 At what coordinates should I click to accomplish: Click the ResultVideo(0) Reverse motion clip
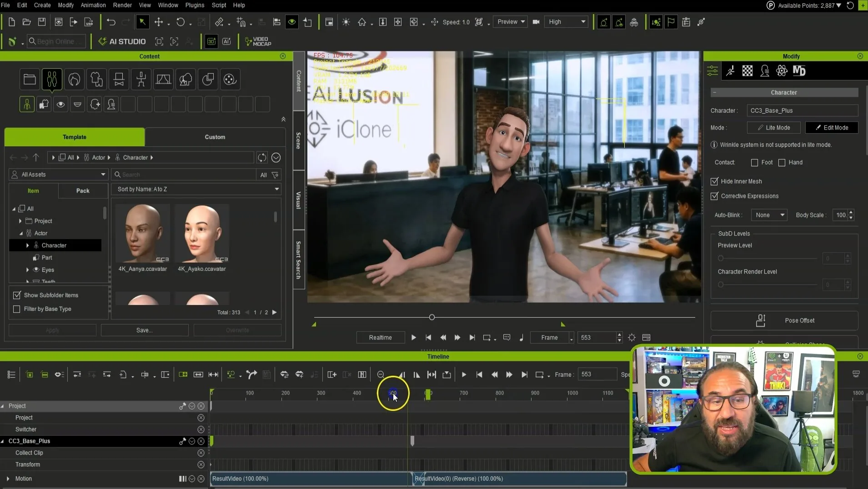521,479
